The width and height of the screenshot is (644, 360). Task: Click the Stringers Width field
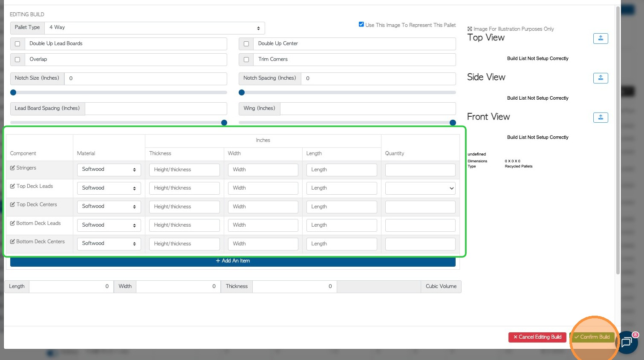[x=263, y=170]
